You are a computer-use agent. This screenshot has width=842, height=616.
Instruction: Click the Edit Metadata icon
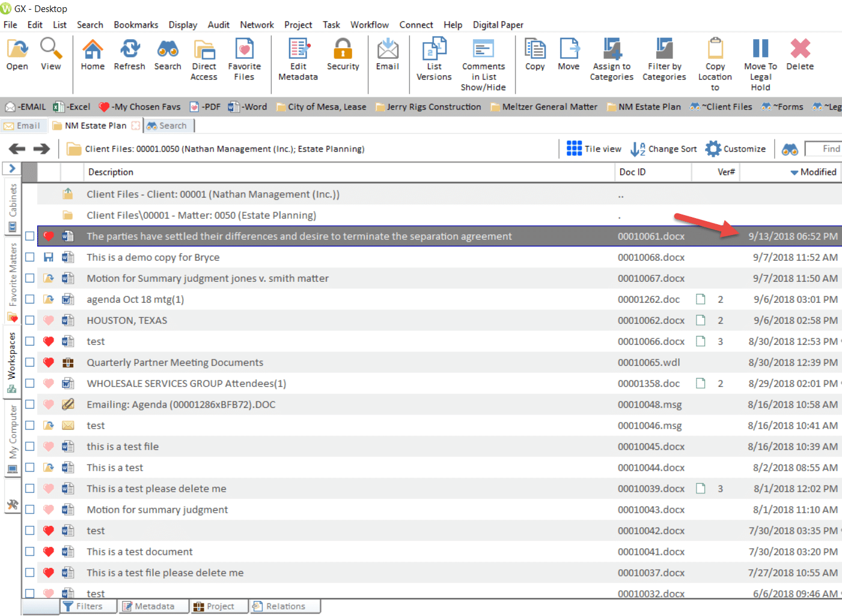point(298,59)
